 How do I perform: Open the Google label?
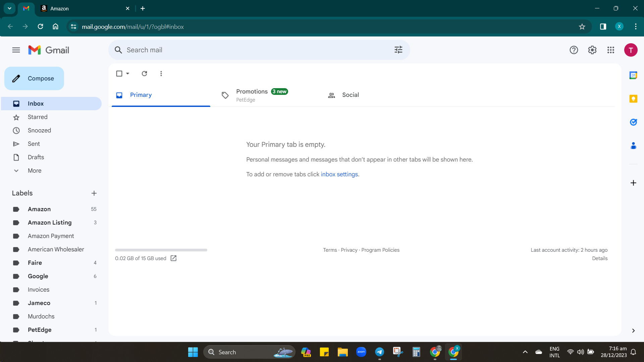coord(51,276)
